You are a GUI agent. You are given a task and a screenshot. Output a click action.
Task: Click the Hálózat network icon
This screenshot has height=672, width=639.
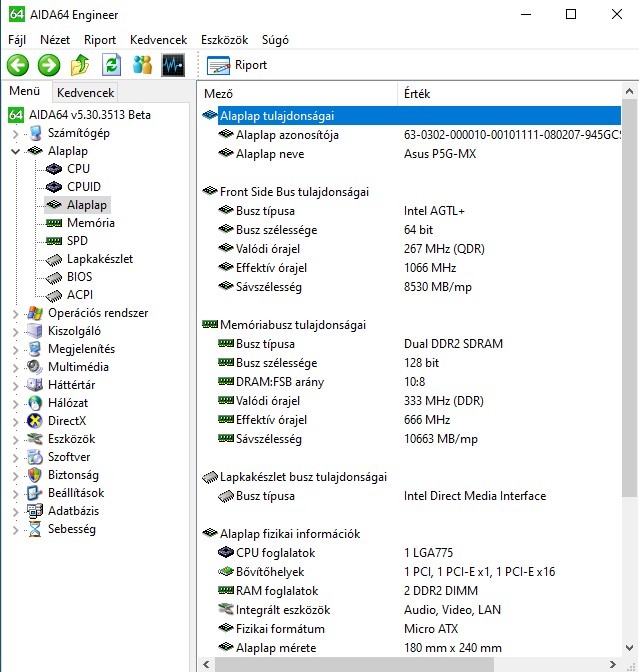click(x=35, y=403)
